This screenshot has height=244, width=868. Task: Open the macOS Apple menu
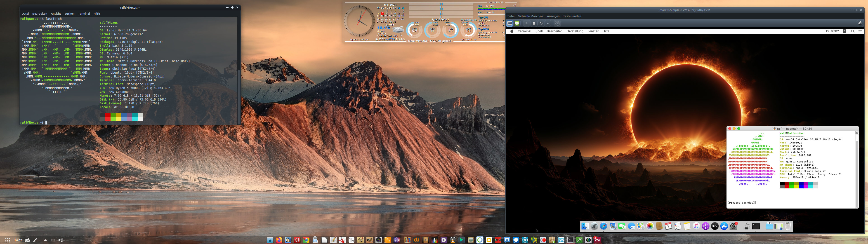(x=512, y=31)
